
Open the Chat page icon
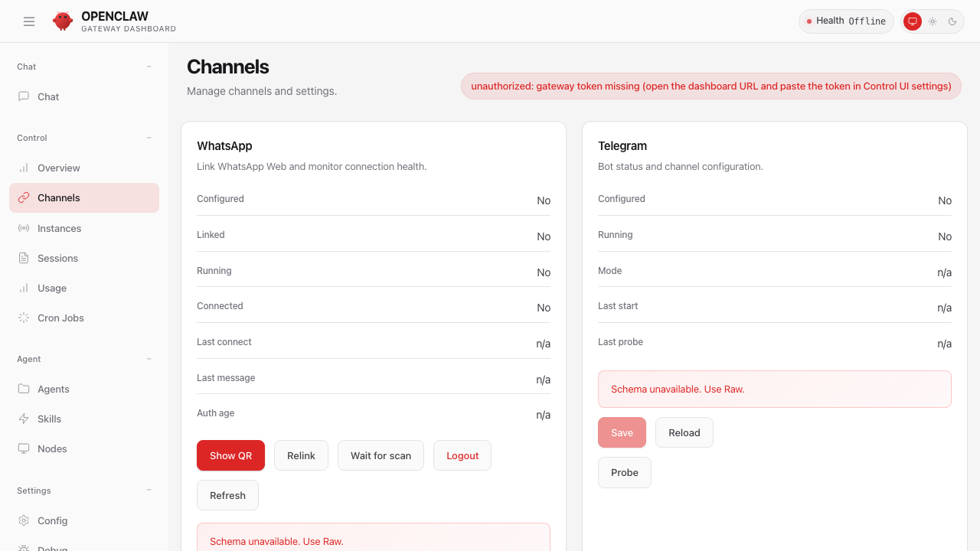24,96
